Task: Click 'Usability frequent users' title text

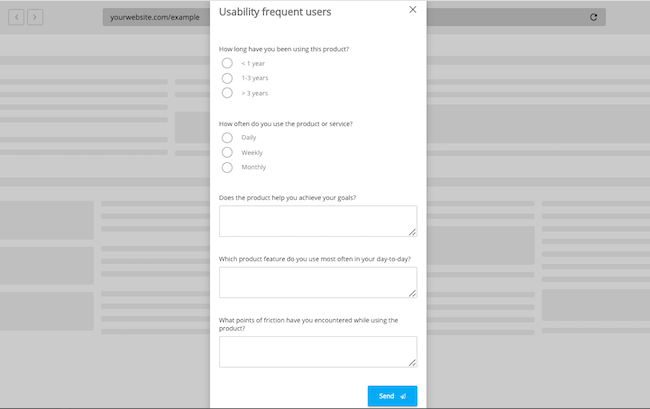Action: click(275, 12)
